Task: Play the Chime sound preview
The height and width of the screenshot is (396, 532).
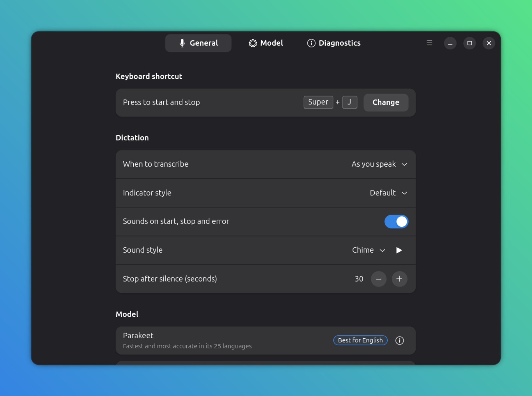Action: click(x=399, y=250)
